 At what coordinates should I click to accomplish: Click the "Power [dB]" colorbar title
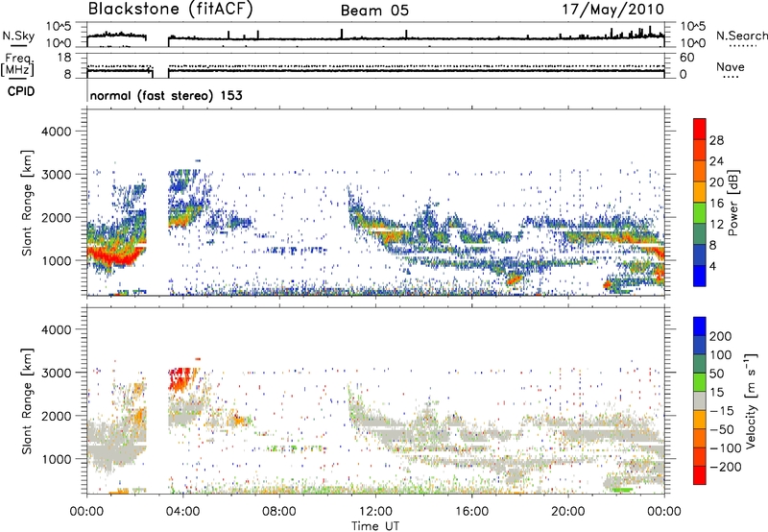(733, 203)
